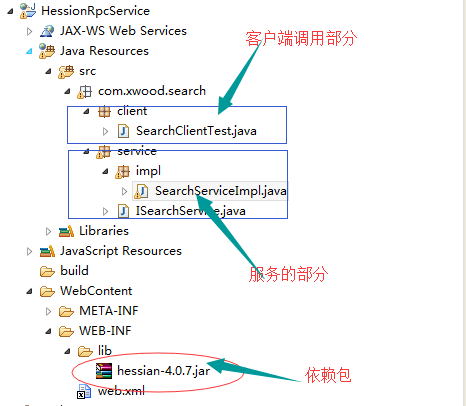This screenshot has height=406, width=466.
Task: Click the SearchClientTest.java file icon
Action: (123, 131)
